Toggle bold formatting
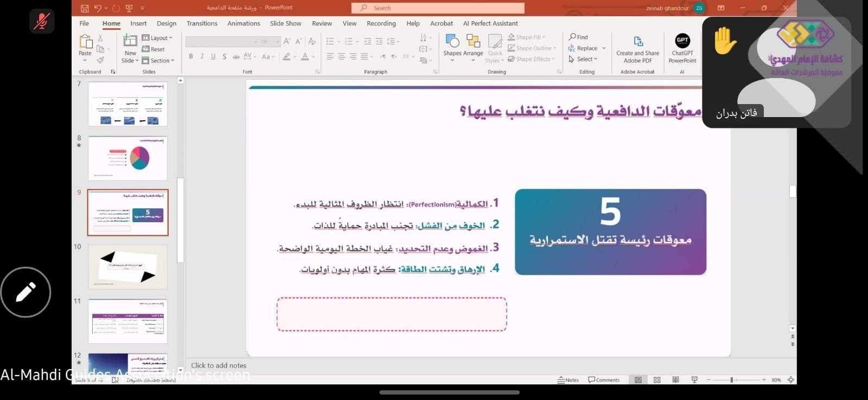868x400 pixels. [191, 56]
